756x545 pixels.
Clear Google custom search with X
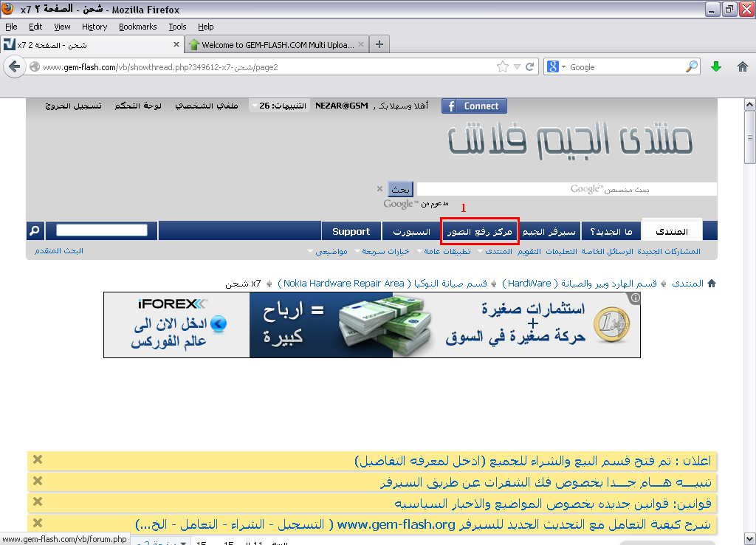(380, 188)
